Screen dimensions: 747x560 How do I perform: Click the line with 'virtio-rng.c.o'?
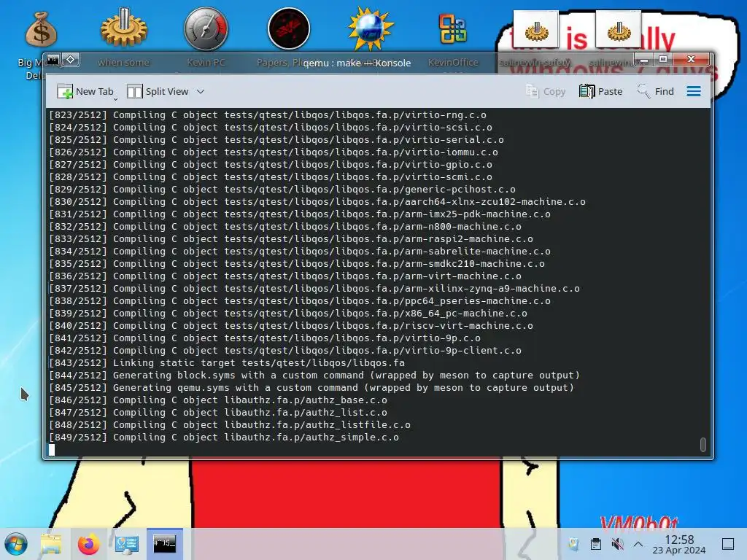[268, 114]
